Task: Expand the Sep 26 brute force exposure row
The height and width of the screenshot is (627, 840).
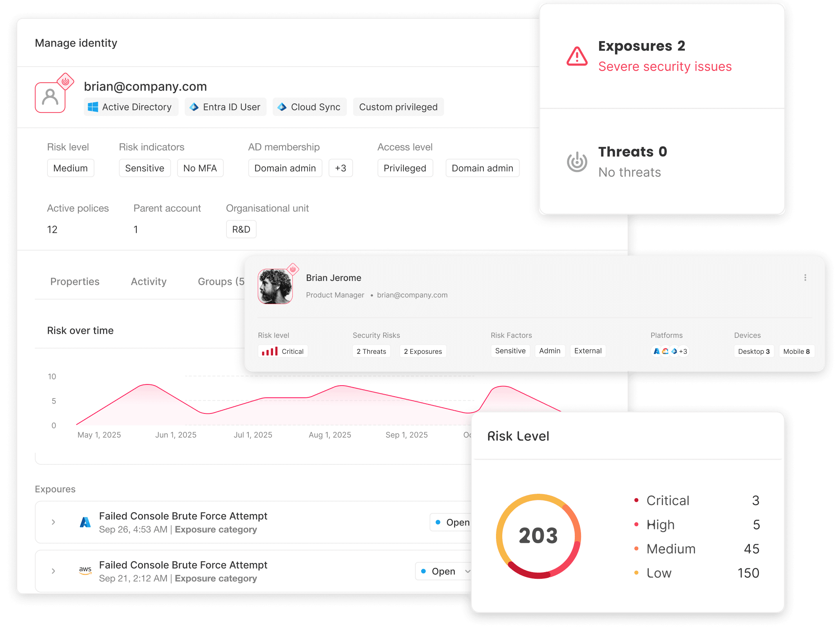Action: click(53, 522)
